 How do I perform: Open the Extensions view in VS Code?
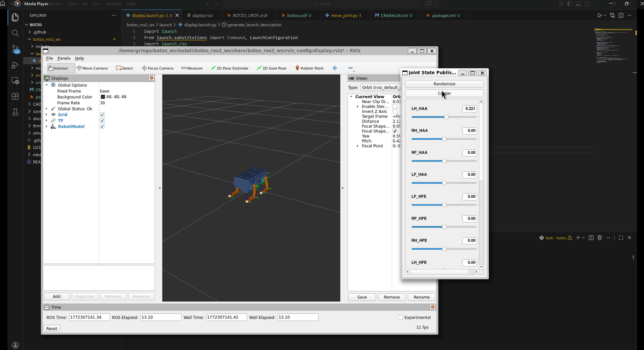click(15, 96)
